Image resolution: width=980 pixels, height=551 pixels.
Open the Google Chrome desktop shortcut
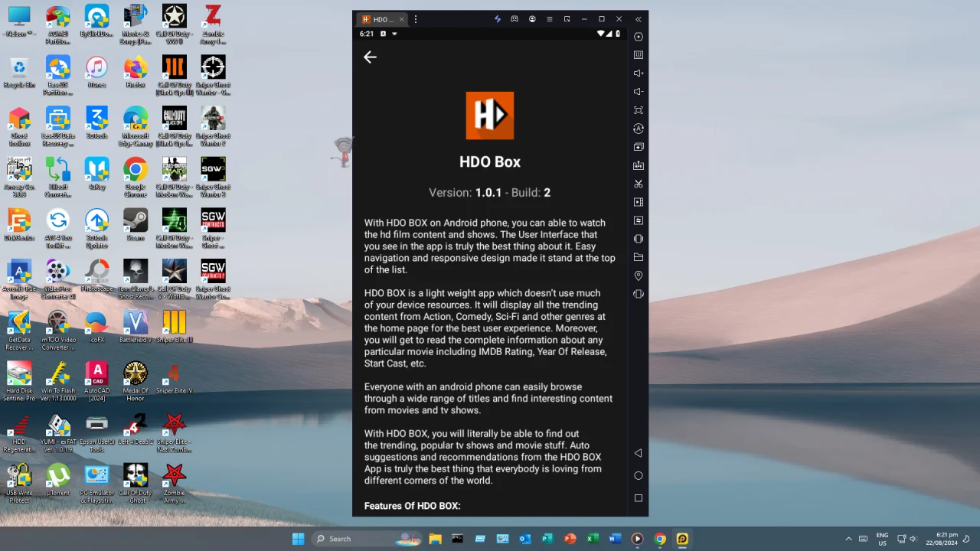pyautogui.click(x=136, y=178)
